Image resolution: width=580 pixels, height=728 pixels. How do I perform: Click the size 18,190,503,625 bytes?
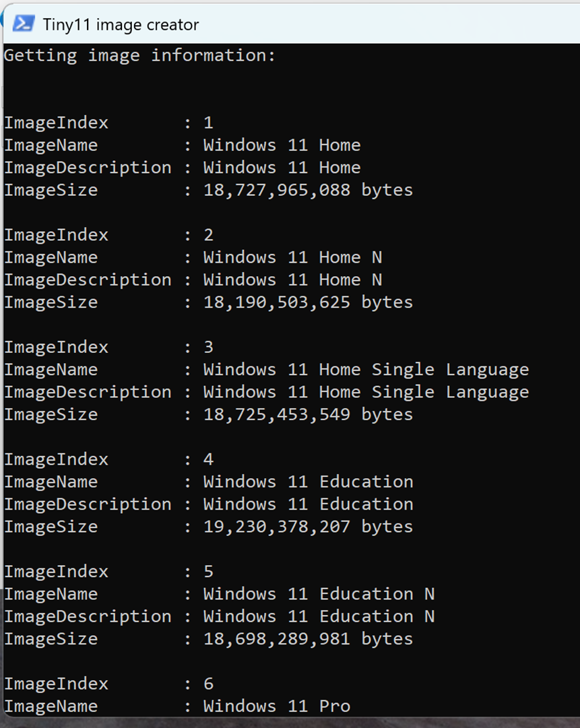(x=308, y=302)
